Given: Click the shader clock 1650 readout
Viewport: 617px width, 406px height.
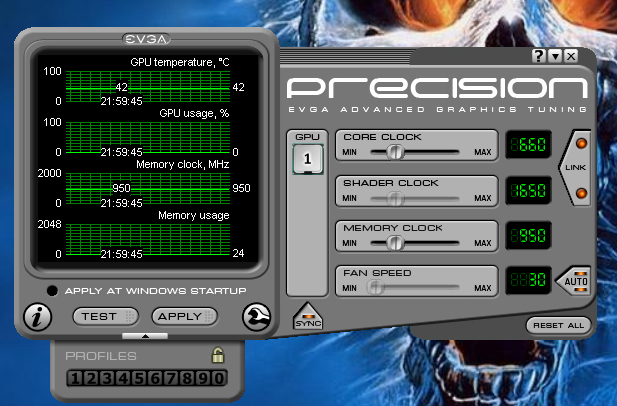Looking at the screenshot, I should pyautogui.click(x=528, y=191).
